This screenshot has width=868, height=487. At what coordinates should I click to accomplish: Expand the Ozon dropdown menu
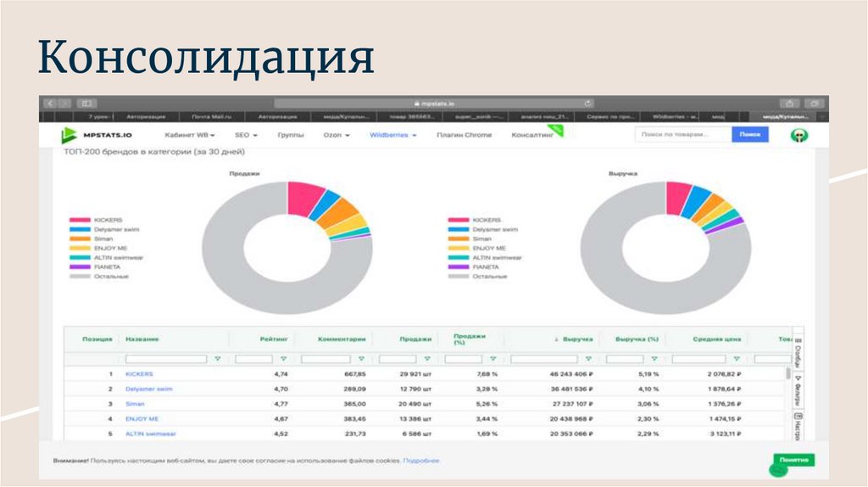click(x=336, y=135)
